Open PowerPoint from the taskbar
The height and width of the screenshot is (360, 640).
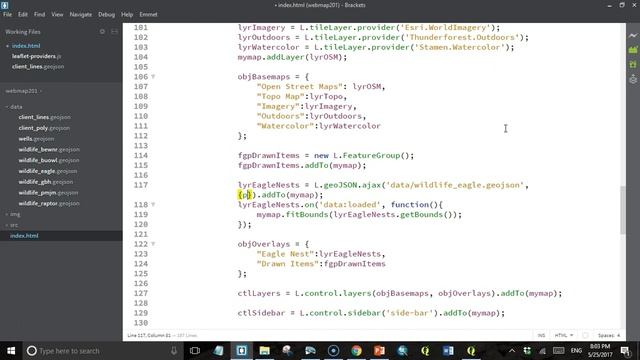tap(379, 351)
